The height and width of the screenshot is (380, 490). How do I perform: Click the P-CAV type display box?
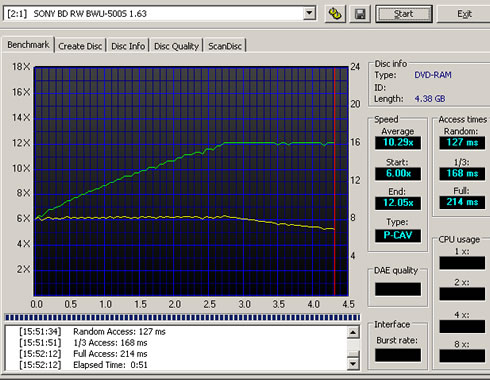(x=398, y=235)
